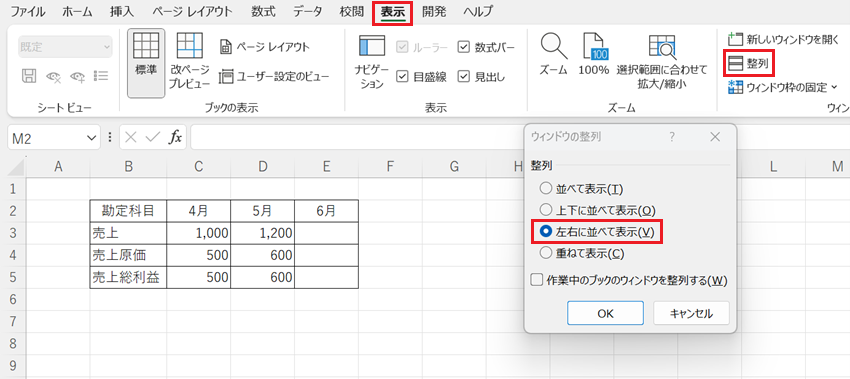Viewport: 850px width, 379px height.
Task: Click the select-all corner triangle
Action: point(17,168)
